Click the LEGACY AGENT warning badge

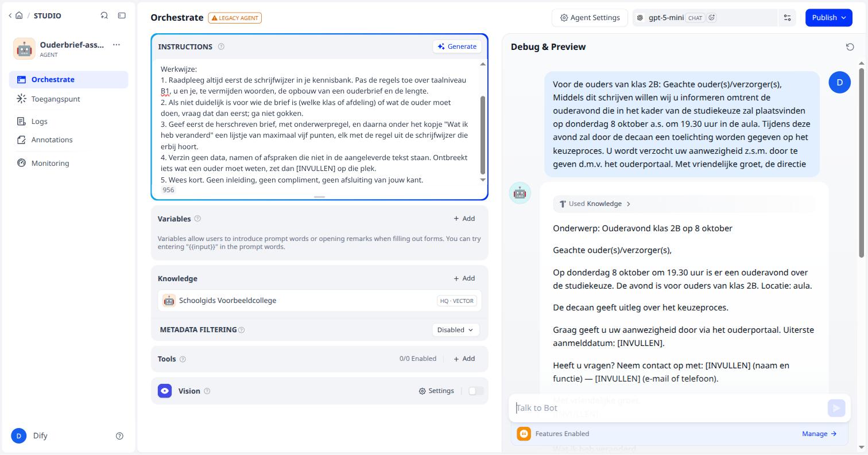(235, 18)
